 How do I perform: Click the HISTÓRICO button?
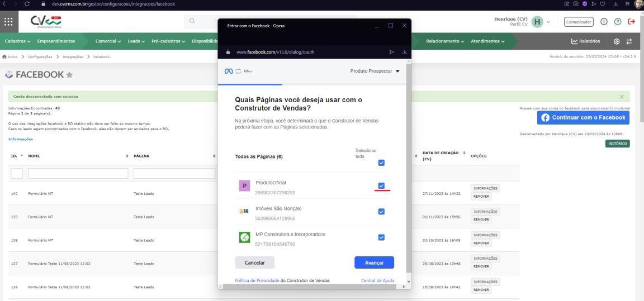(617, 144)
